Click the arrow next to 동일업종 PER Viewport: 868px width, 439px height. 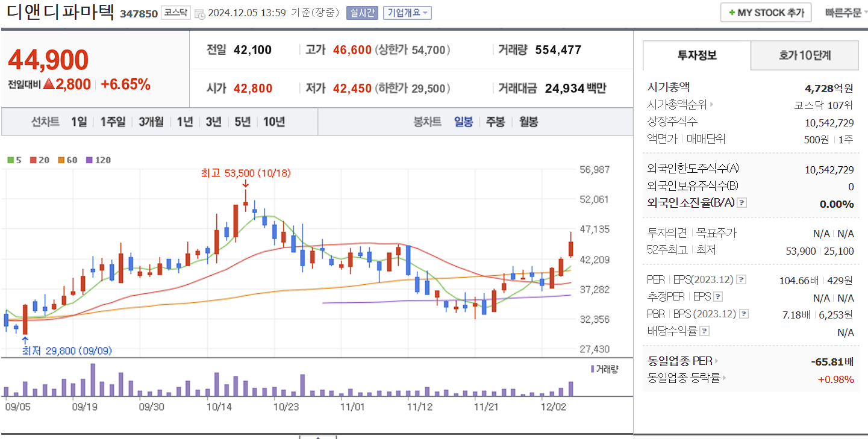point(716,361)
